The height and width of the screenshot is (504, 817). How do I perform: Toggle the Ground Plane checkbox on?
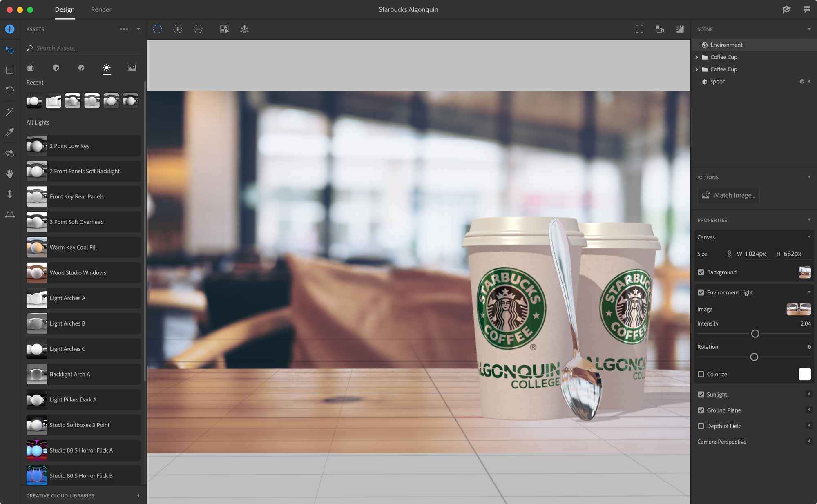click(x=701, y=410)
